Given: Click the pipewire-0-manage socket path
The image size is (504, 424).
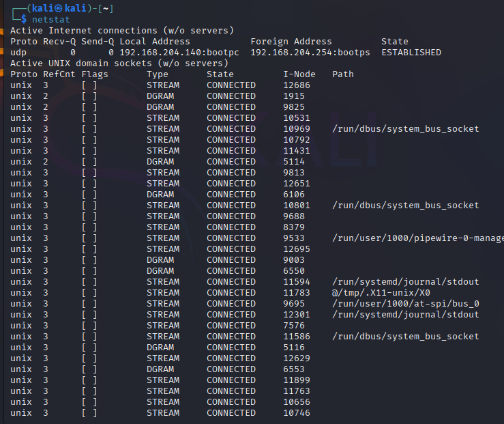Looking at the screenshot, I should (x=417, y=238).
